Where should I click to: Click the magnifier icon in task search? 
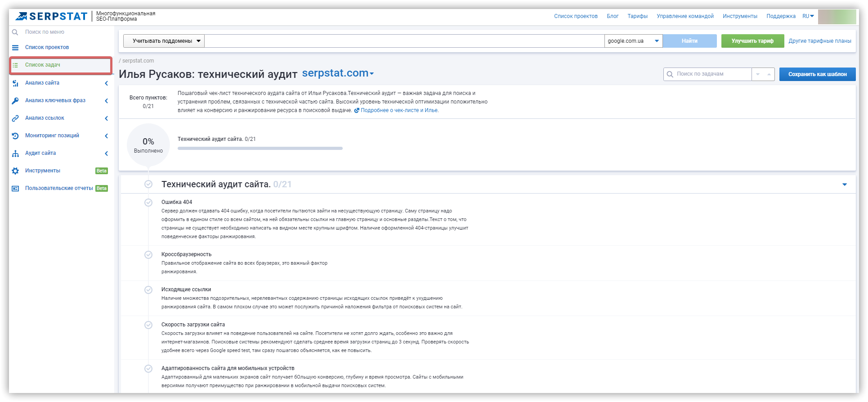tap(670, 74)
